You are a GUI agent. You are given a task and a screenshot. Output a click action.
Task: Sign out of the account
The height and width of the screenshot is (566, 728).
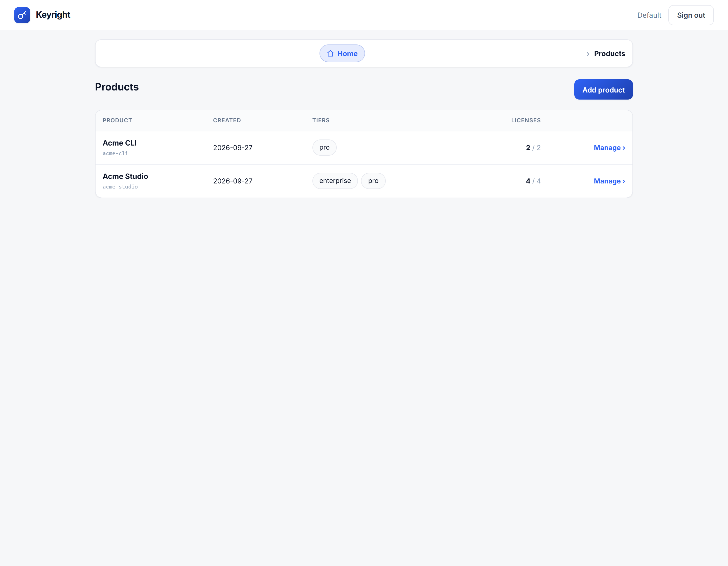[x=691, y=15]
